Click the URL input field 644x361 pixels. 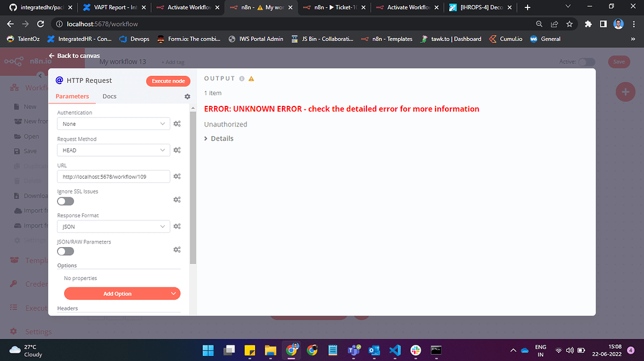pos(113,176)
